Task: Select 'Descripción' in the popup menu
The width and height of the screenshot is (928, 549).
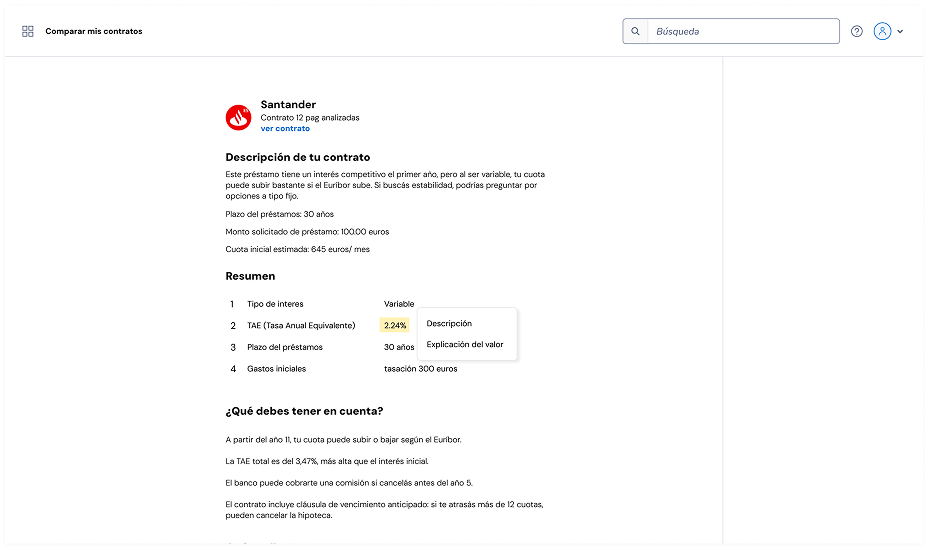Action: tap(449, 324)
